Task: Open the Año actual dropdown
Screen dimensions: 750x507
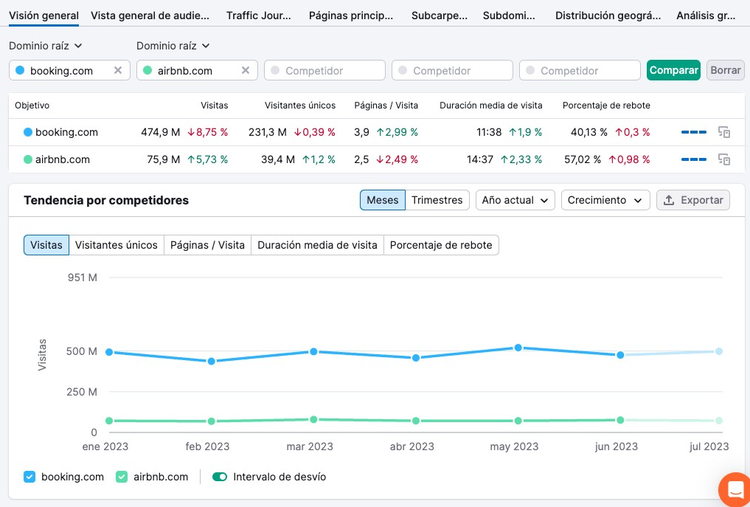Action: pyautogui.click(x=515, y=200)
